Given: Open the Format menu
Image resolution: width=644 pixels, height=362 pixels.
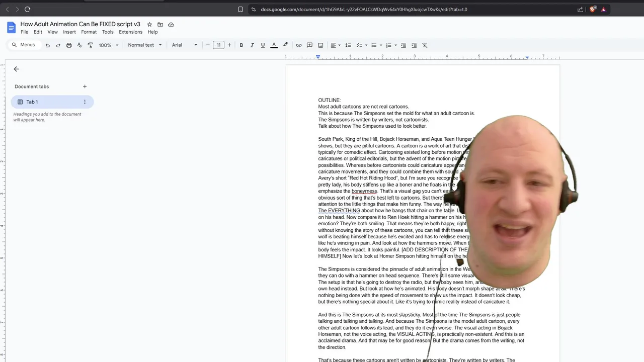Looking at the screenshot, I should (x=89, y=32).
